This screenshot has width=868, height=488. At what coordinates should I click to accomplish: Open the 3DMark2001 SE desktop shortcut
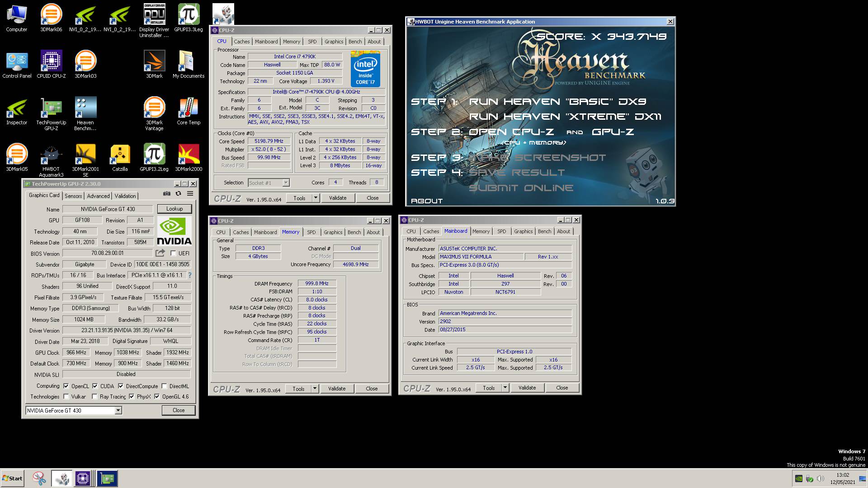(x=85, y=160)
